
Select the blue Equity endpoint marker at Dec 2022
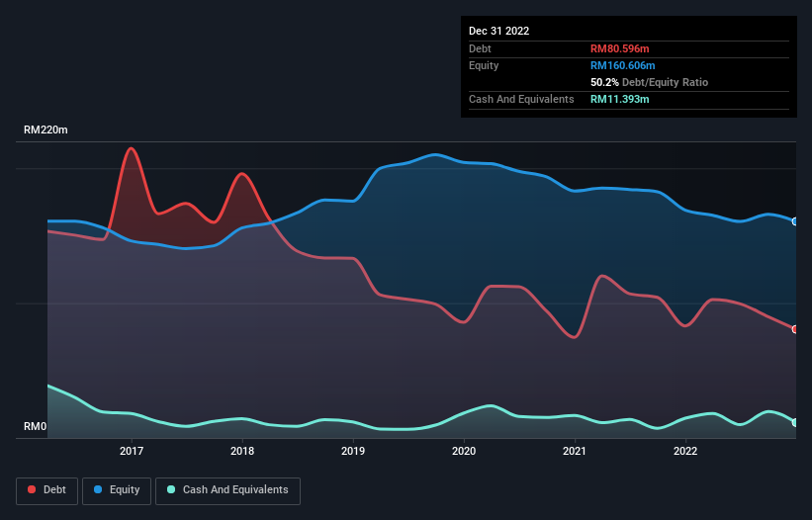(x=795, y=221)
